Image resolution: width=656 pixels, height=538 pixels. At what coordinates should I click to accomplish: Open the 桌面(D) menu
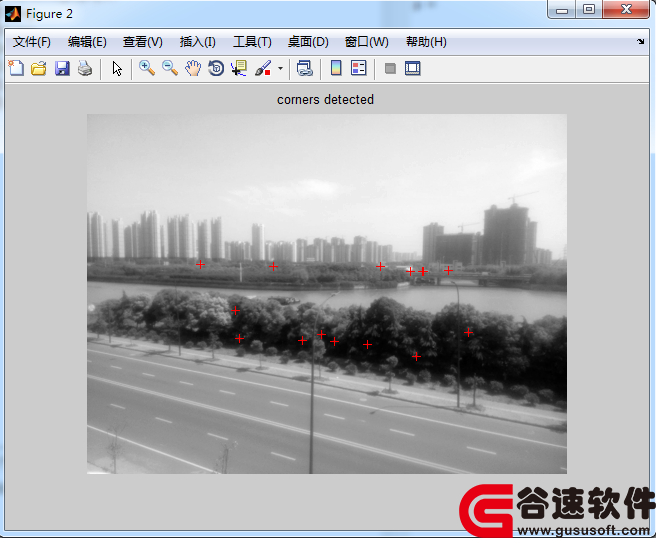point(308,42)
